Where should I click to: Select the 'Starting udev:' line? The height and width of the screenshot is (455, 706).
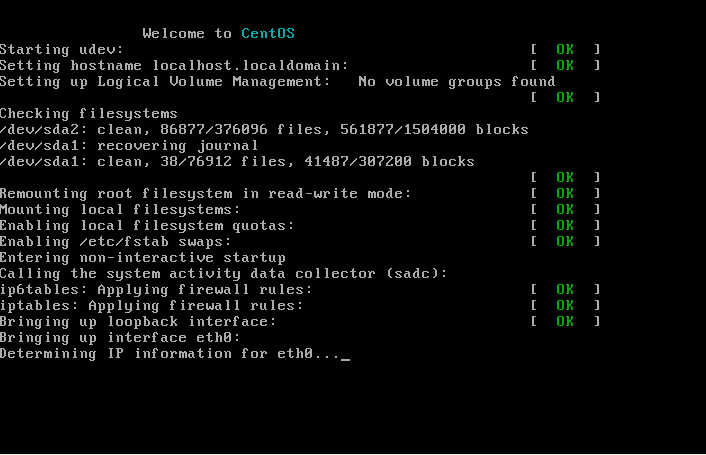pos(61,50)
